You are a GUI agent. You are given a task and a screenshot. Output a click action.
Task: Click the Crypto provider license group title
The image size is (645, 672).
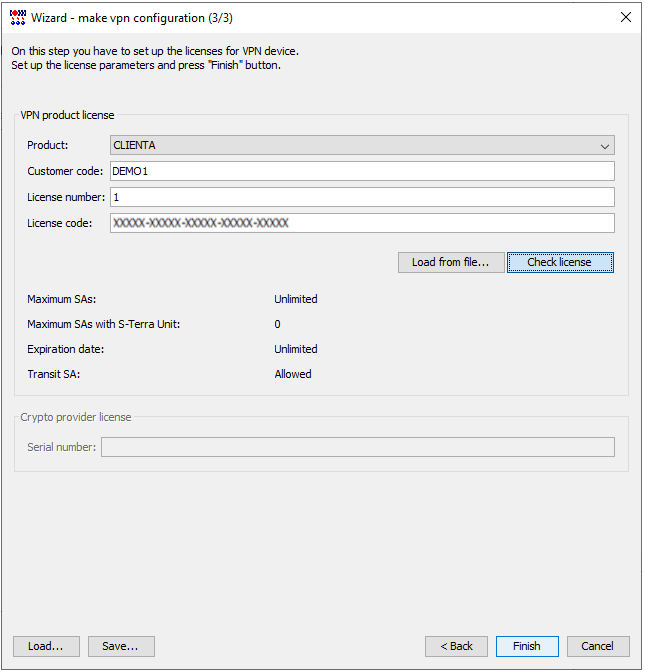tap(76, 417)
